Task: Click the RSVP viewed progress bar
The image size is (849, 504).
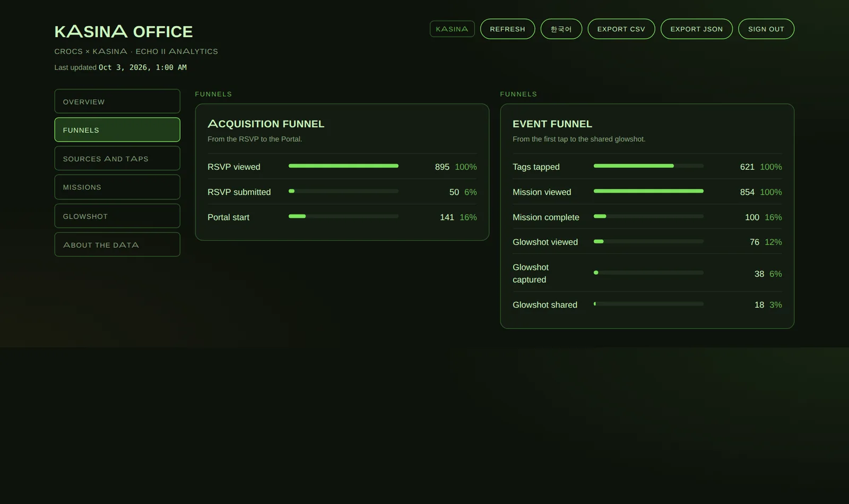Action: [x=343, y=166]
